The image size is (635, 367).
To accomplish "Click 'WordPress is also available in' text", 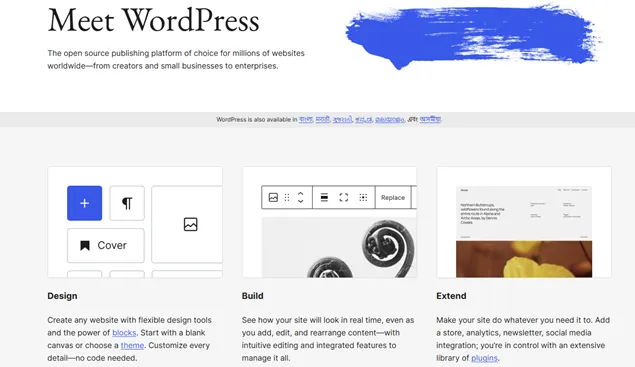I will coord(257,119).
